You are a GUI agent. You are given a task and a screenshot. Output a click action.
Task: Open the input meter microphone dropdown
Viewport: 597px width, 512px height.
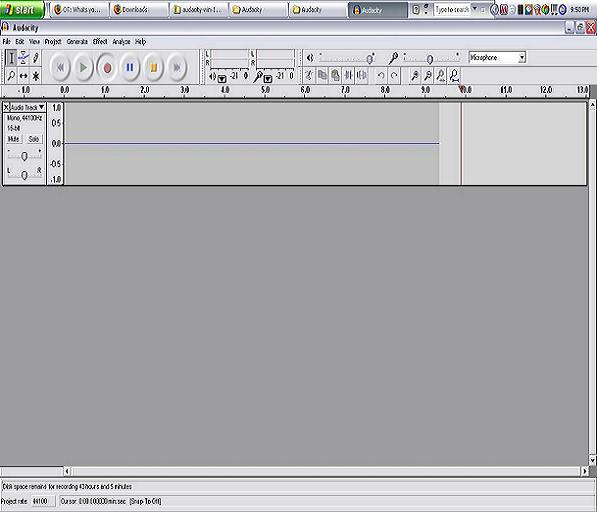pos(268,79)
